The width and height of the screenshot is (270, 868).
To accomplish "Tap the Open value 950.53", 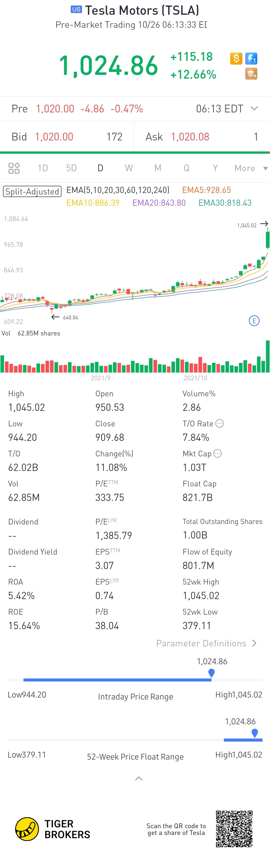I will coord(110,407).
